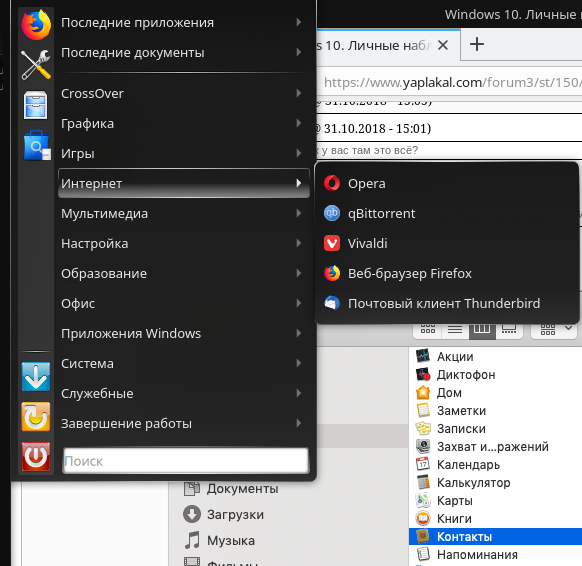The width and height of the screenshot is (582, 566).
Task: Select the Дом app icon
Action: click(423, 392)
